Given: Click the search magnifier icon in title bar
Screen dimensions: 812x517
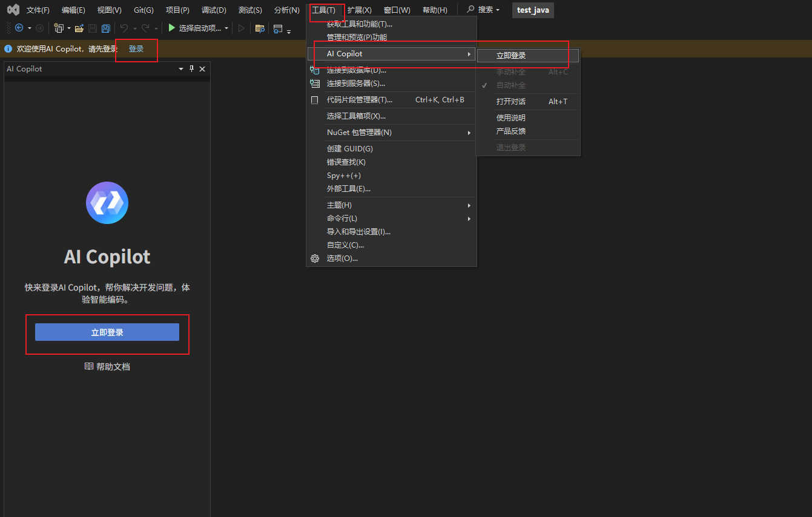Looking at the screenshot, I should [470, 10].
